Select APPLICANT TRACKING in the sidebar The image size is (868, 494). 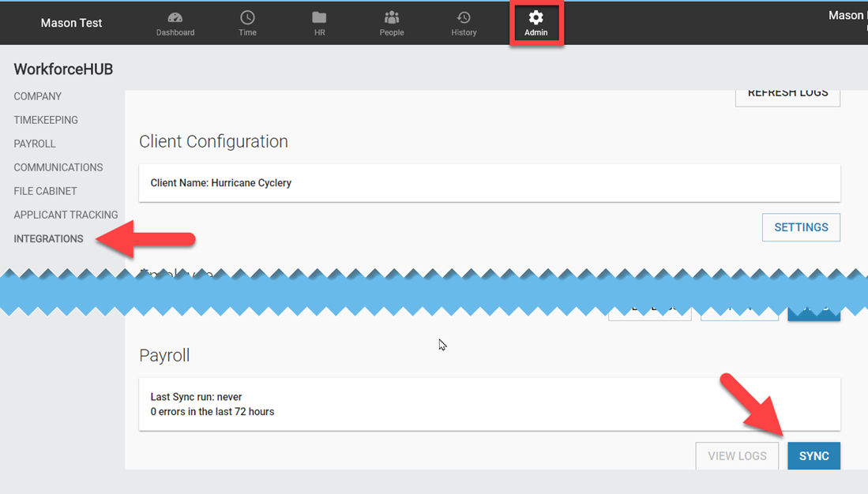pyautogui.click(x=66, y=215)
